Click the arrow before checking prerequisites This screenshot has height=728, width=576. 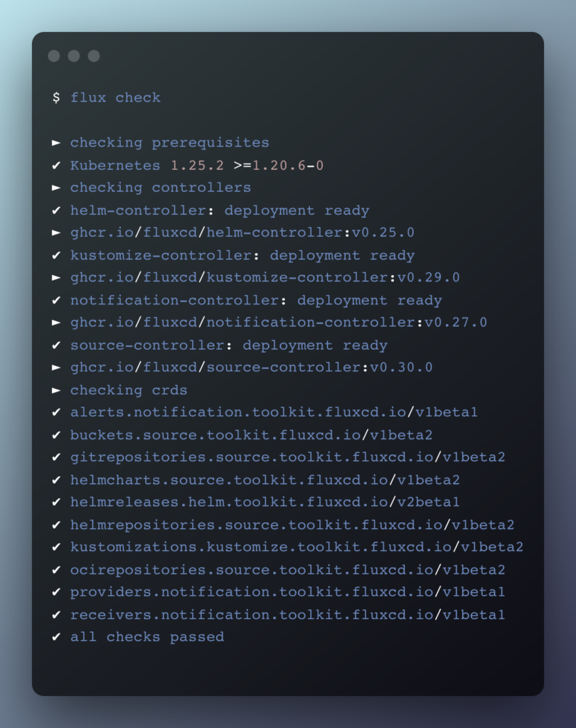click(x=56, y=142)
